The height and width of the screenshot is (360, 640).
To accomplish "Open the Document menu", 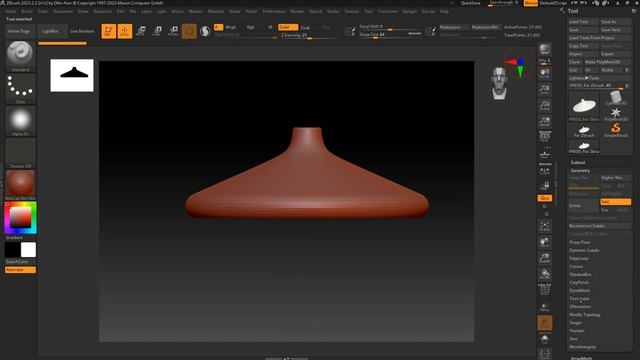I will coord(63,11).
